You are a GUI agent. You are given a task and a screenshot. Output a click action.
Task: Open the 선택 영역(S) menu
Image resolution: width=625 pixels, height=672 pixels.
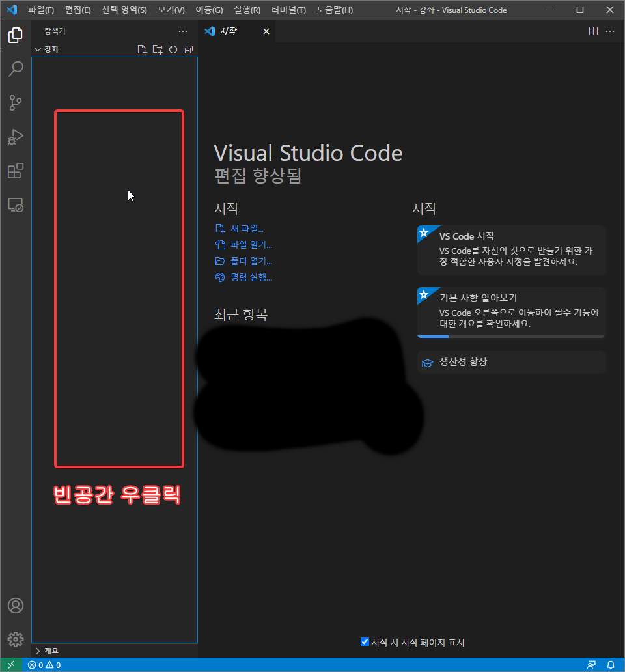click(x=124, y=10)
